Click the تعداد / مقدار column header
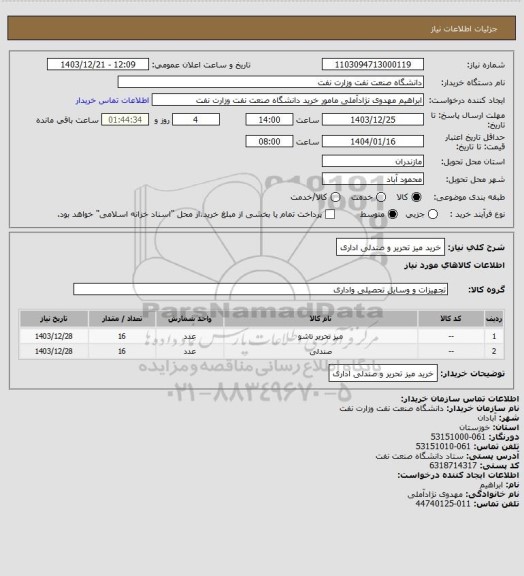Screen dimensions: 524x576 point(122,319)
